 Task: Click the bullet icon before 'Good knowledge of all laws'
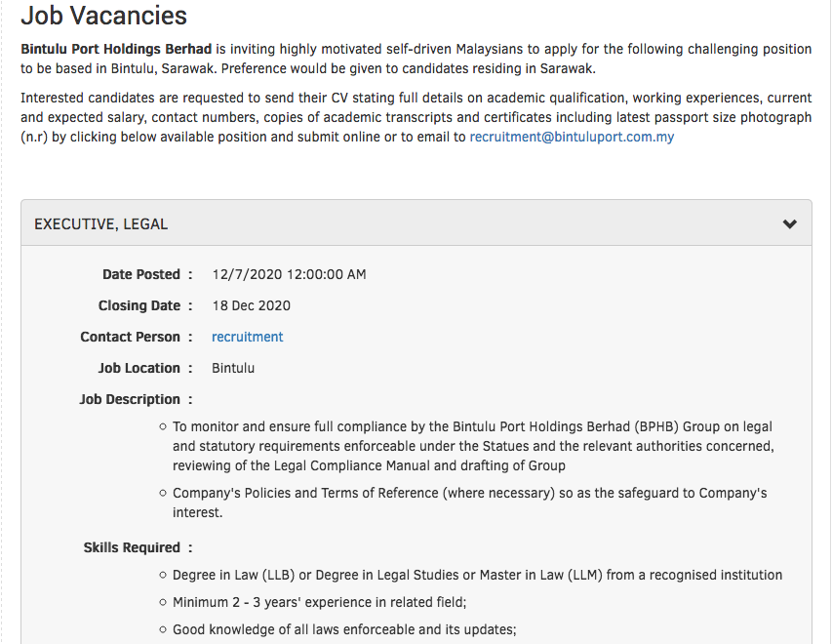click(x=163, y=630)
